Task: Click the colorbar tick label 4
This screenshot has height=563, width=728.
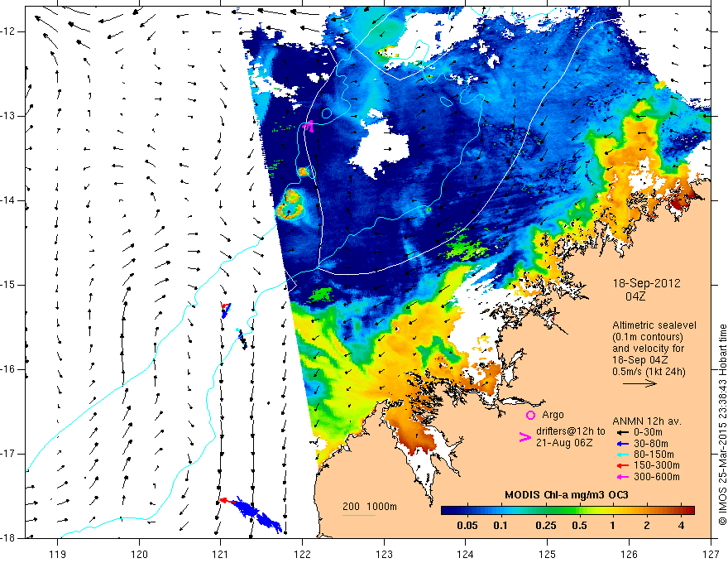Action: pos(681,526)
